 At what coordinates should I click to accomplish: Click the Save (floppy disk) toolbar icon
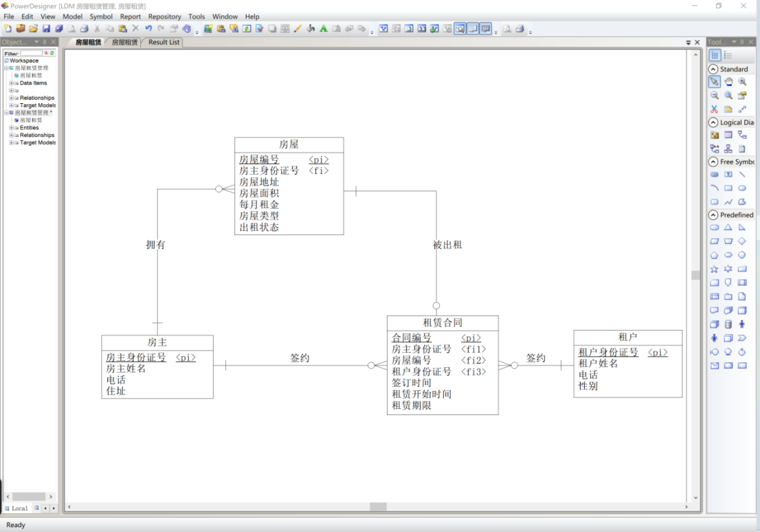pos(46,29)
